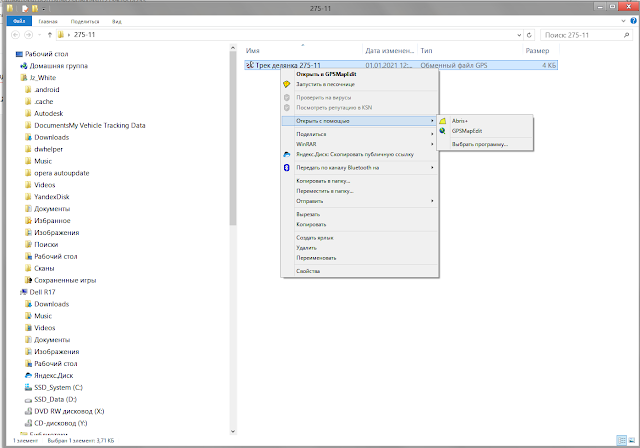Open the address bar history dropdown
The image size is (640, 448).
pos(519,35)
